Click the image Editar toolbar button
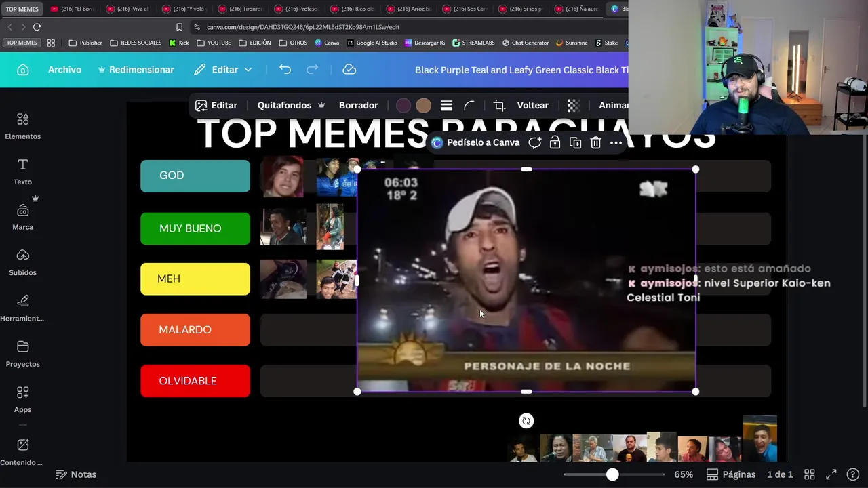The width and height of the screenshot is (868, 488). tap(216, 105)
